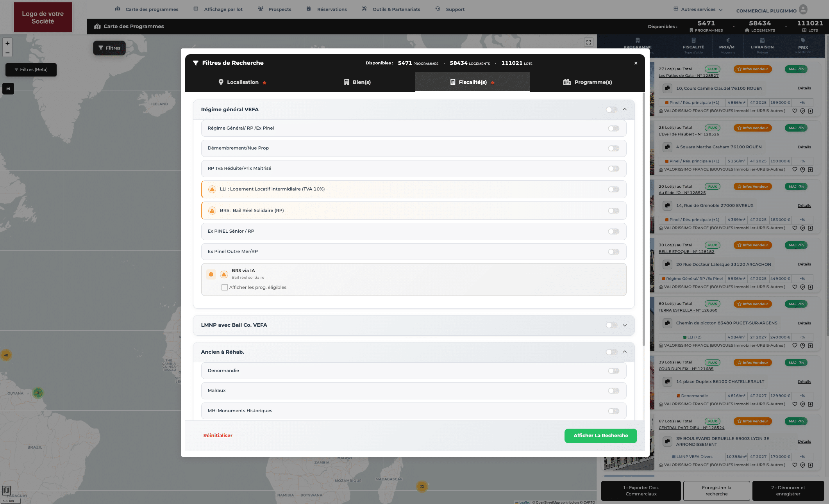Click heart icon for Les Patios de Gaia
829x504 pixels.
point(795,111)
